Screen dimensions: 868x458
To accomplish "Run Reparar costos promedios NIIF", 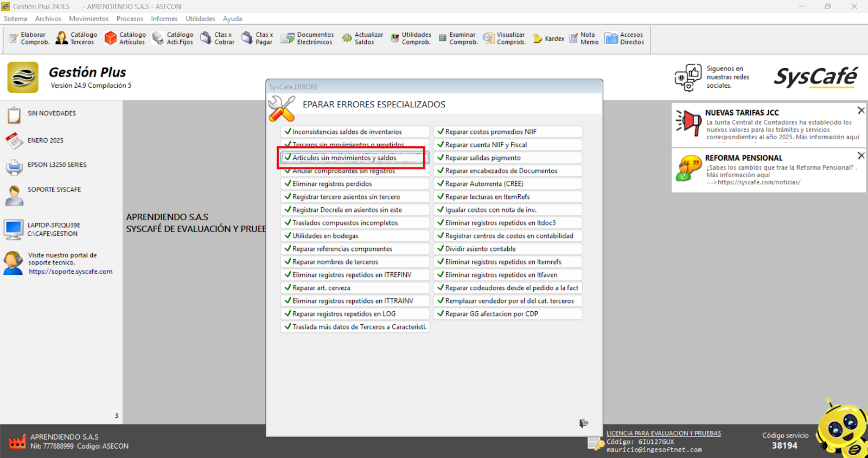I will pyautogui.click(x=508, y=132).
